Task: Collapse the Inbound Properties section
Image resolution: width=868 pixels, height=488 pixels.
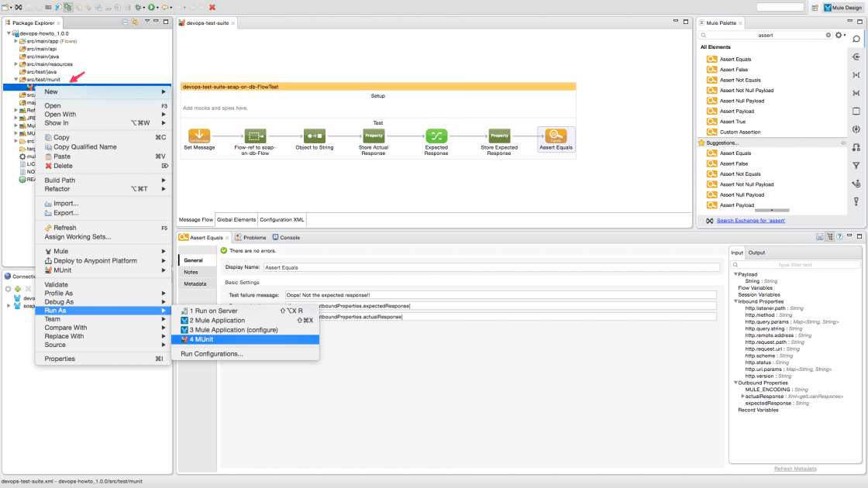Action: click(x=735, y=301)
